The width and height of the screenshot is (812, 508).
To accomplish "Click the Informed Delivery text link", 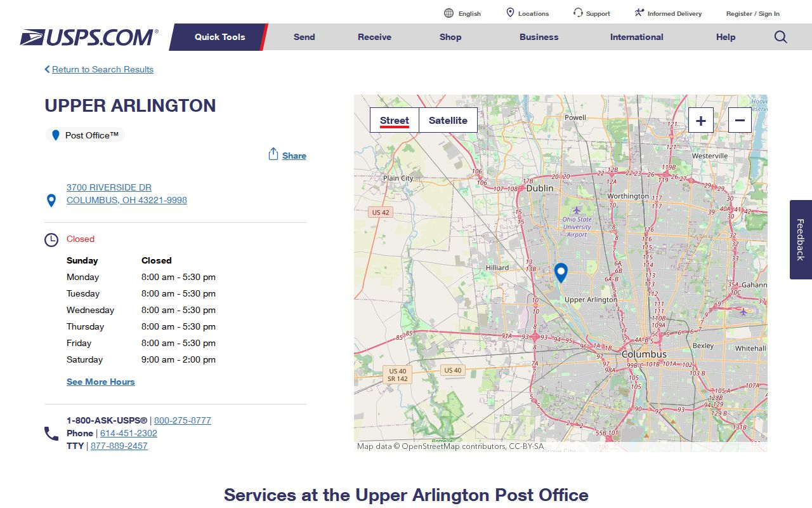I will click(x=675, y=13).
